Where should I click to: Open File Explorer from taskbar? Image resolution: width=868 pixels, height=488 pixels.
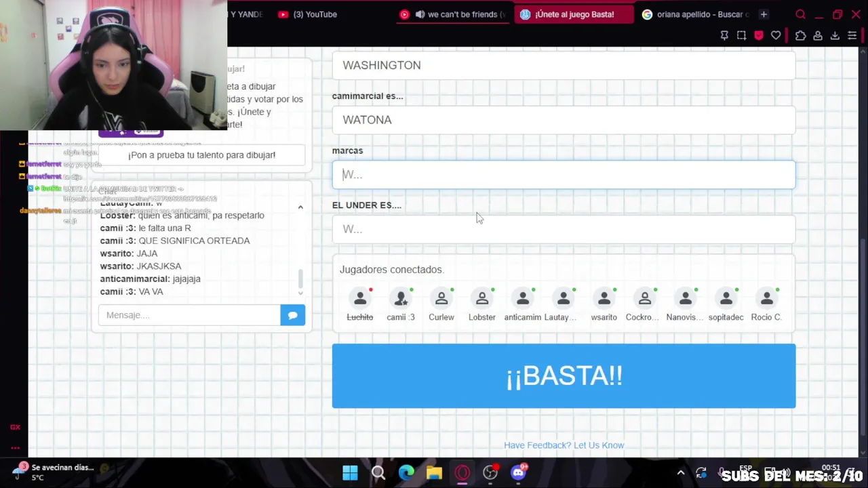tap(434, 472)
